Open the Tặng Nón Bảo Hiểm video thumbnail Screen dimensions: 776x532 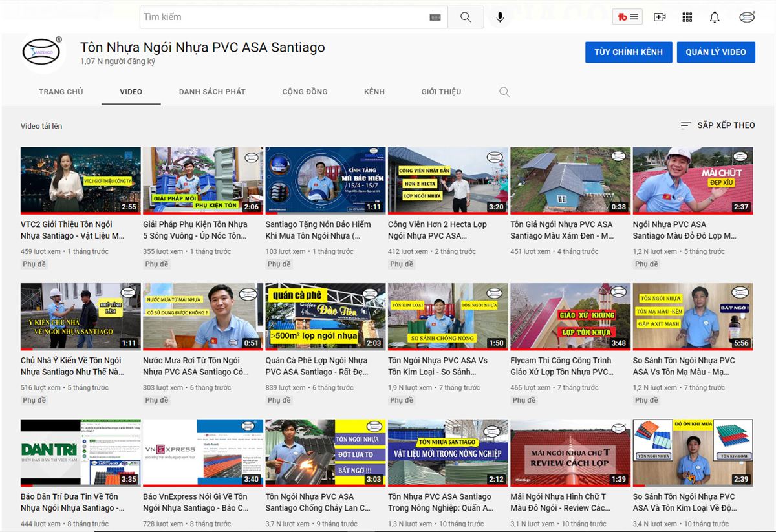click(325, 180)
